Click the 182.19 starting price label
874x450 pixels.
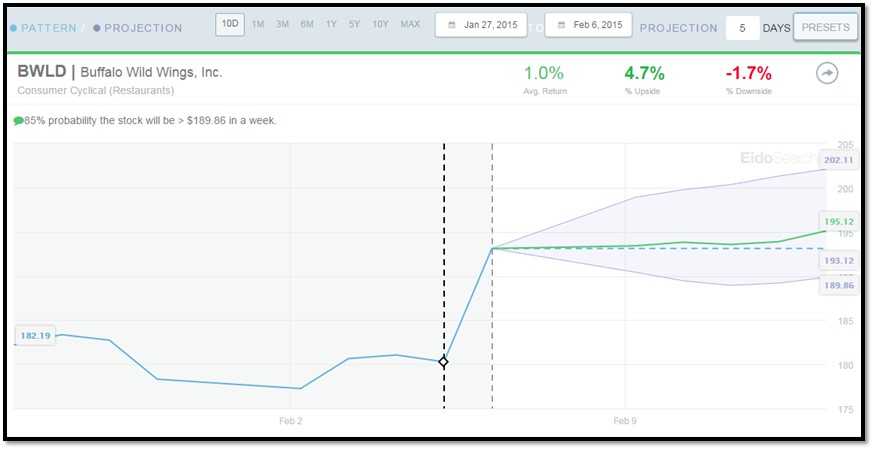tap(35, 336)
